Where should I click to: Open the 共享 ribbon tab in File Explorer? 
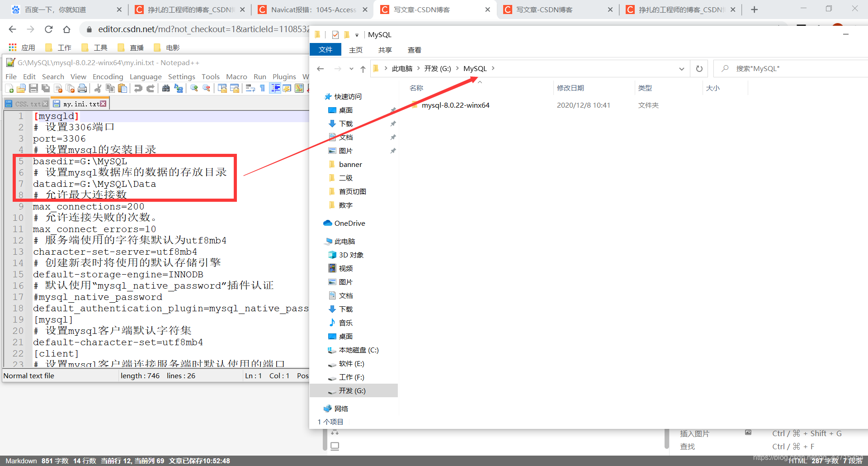tap(385, 50)
